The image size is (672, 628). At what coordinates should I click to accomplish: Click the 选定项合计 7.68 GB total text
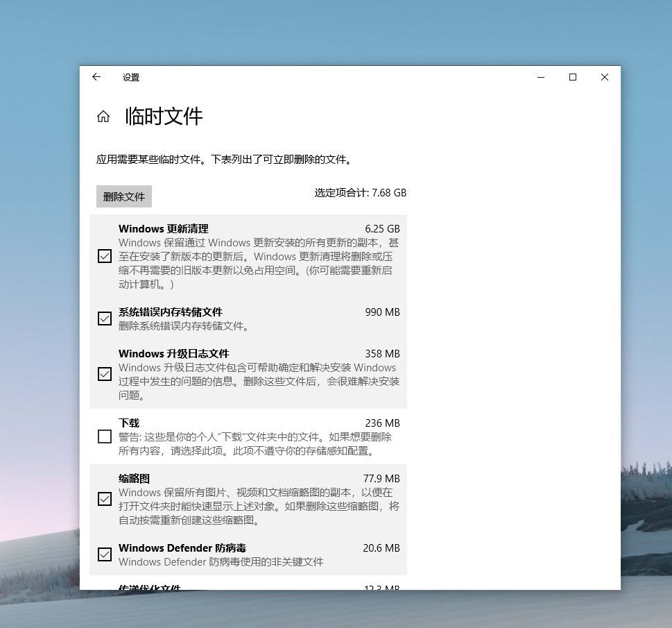361,193
